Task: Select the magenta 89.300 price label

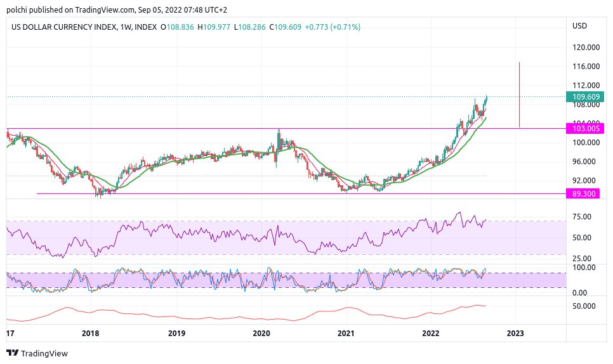Action: pyautogui.click(x=583, y=193)
